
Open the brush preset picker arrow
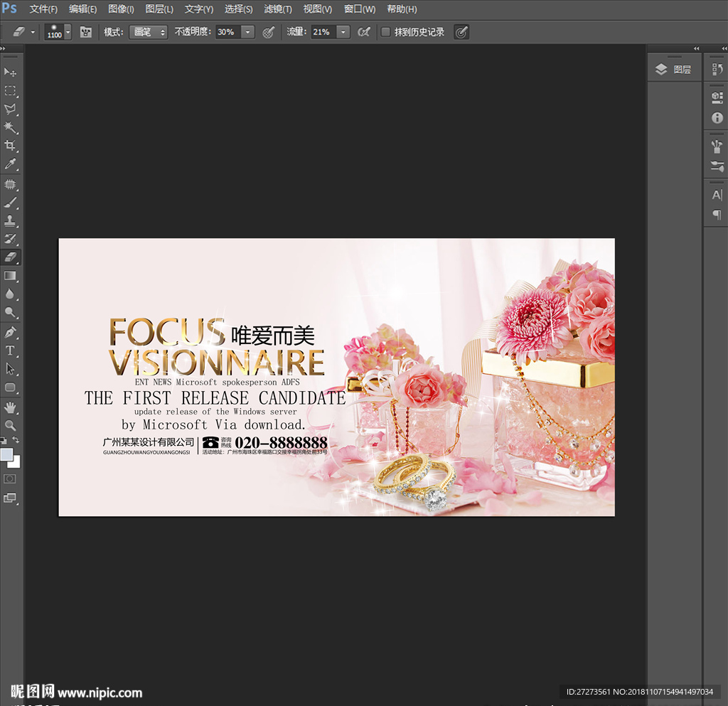click(x=68, y=32)
